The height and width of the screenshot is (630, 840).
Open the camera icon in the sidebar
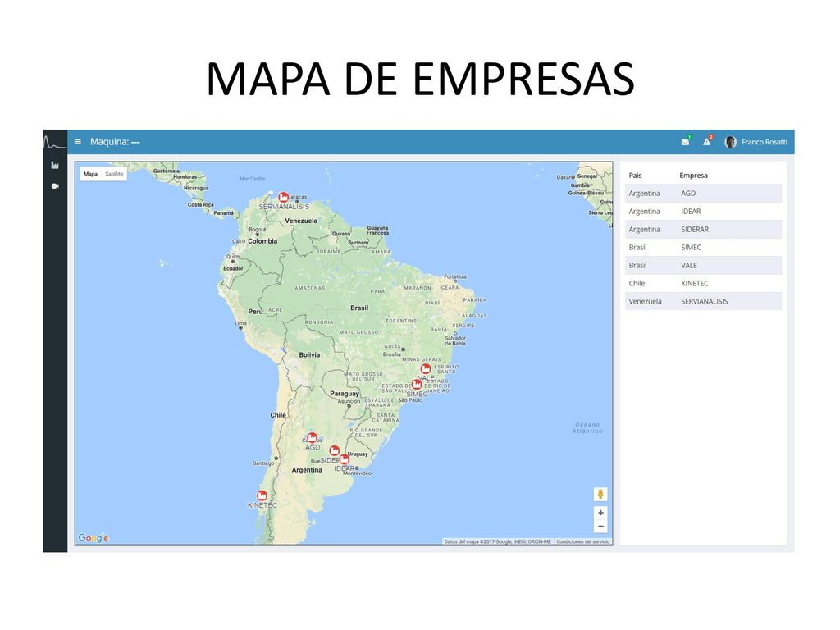tap(55, 186)
